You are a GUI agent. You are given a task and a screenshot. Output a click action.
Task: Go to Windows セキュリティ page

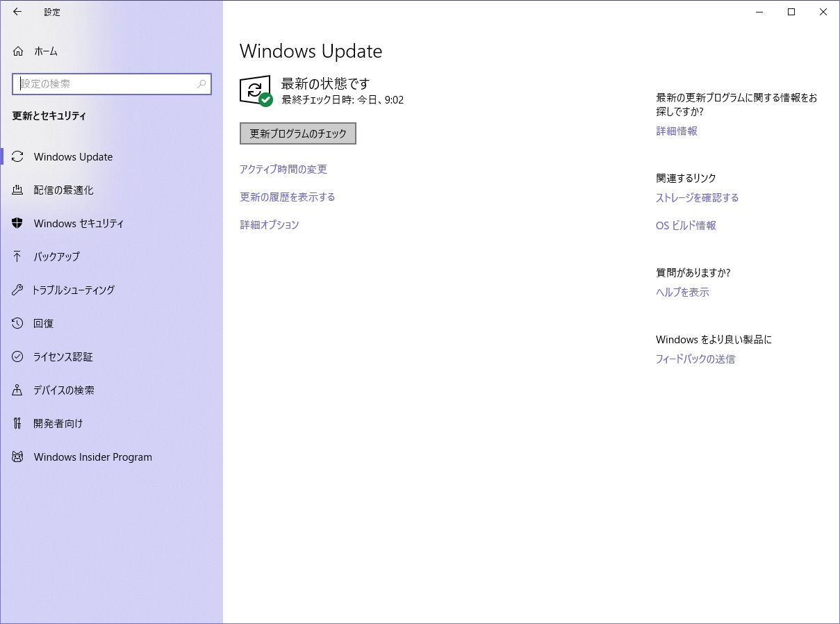(111, 224)
